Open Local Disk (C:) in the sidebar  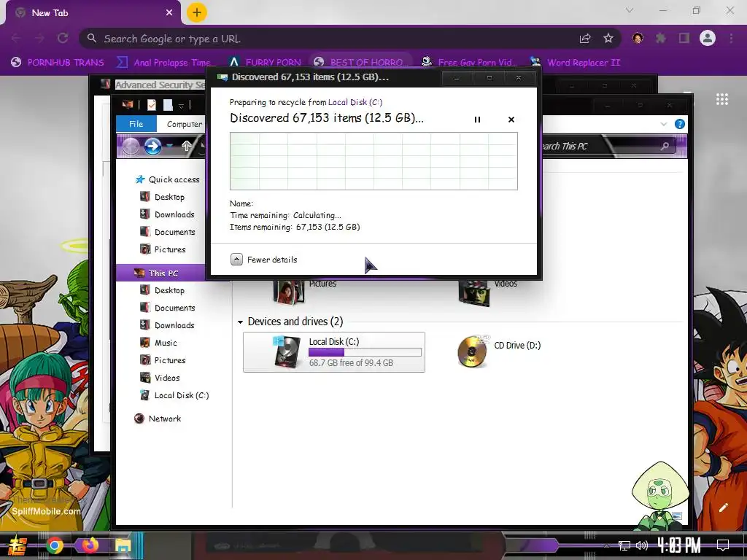[x=174, y=395]
